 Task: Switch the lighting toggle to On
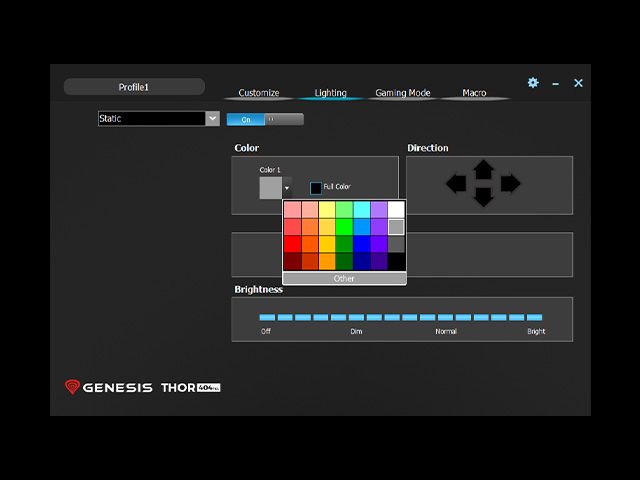[246, 120]
